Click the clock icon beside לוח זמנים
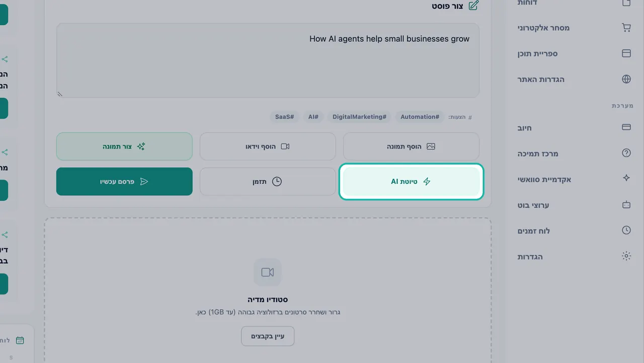 626,230
